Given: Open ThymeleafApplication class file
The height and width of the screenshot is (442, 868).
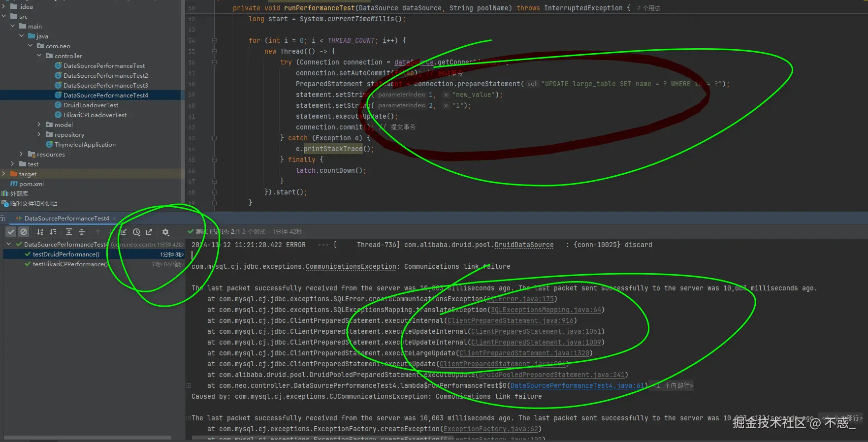Looking at the screenshot, I should tap(81, 144).
